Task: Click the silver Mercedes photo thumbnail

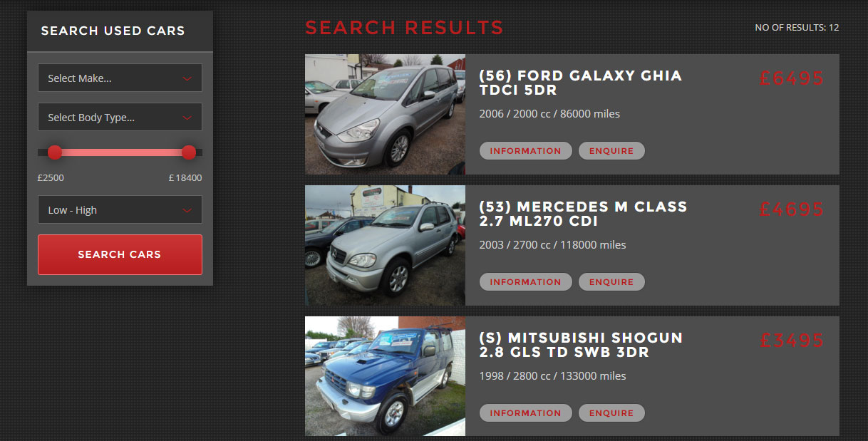Action: (385, 245)
